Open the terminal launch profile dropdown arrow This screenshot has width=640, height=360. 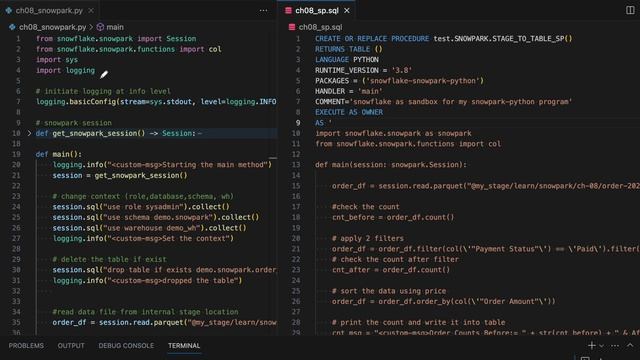601,346
